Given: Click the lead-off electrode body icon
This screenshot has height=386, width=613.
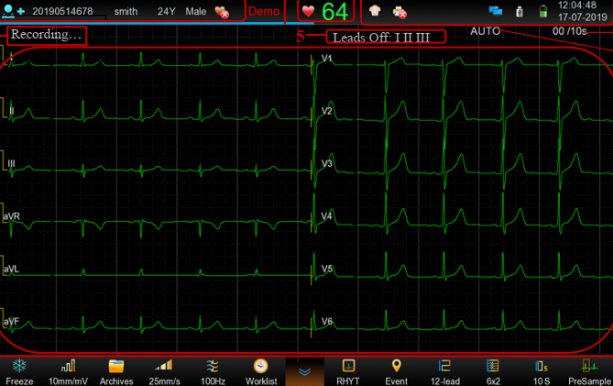Looking at the screenshot, I should [x=375, y=11].
